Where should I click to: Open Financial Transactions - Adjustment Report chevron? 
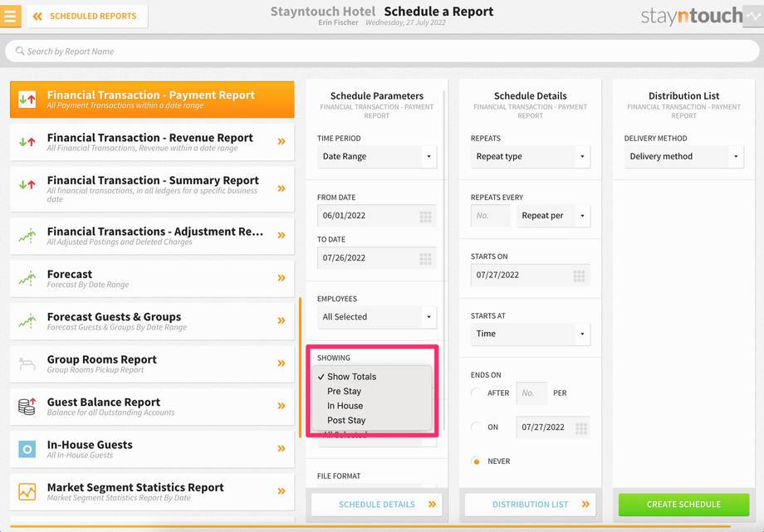coord(282,236)
